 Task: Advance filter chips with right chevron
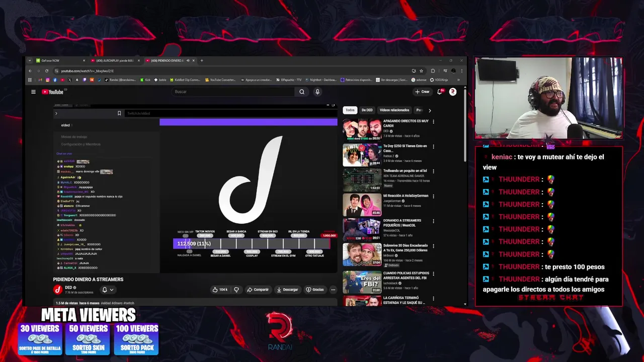429,110
